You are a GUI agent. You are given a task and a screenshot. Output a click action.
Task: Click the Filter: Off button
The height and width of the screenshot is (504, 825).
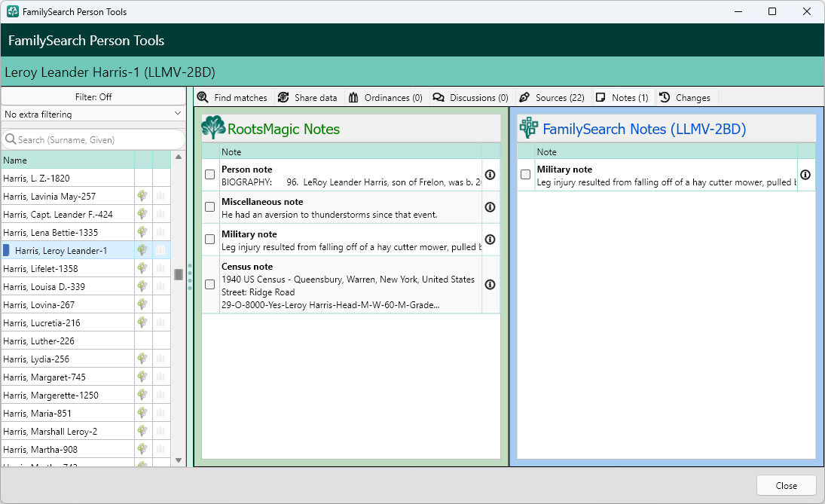point(93,96)
